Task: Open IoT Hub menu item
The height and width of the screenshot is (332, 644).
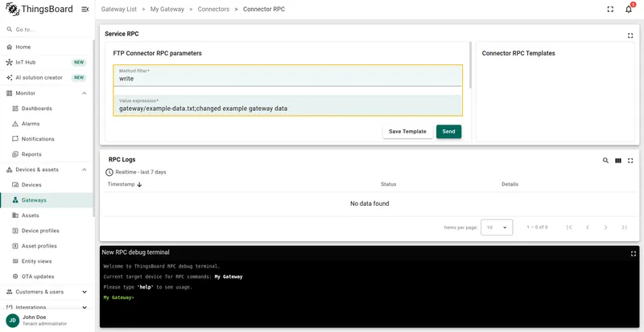Action: [x=47, y=63]
